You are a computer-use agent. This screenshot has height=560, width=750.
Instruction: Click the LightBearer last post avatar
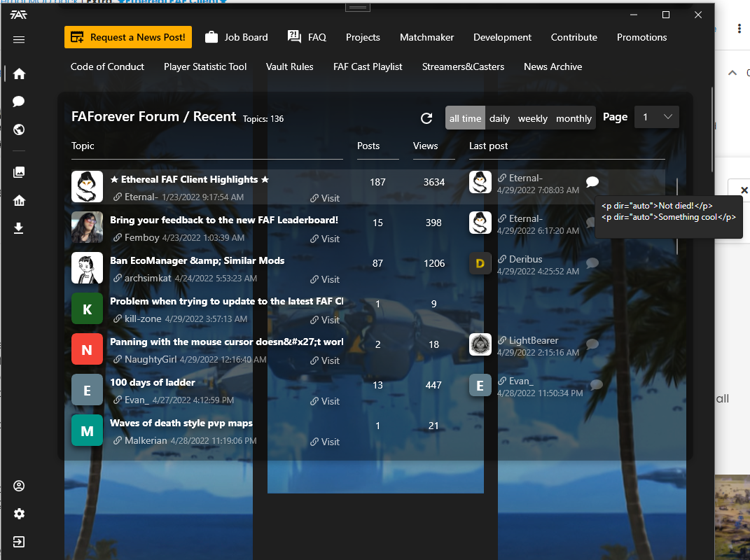click(480, 344)
